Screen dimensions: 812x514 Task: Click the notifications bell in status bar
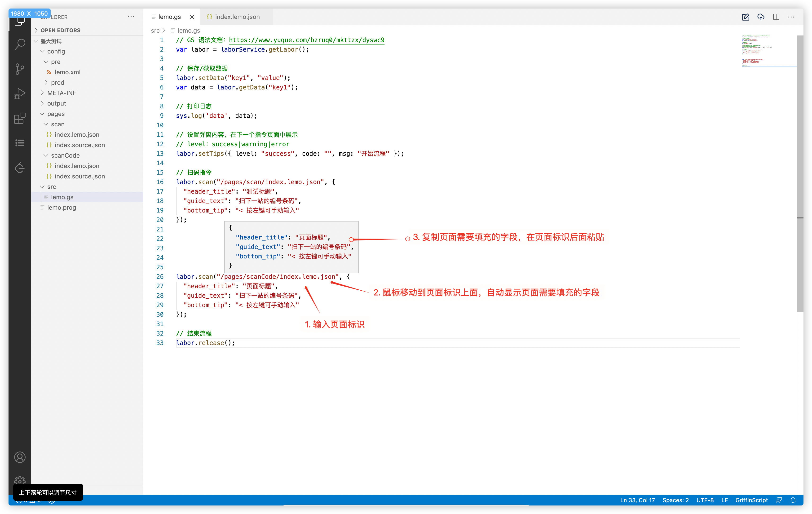[x=793, y=500]
